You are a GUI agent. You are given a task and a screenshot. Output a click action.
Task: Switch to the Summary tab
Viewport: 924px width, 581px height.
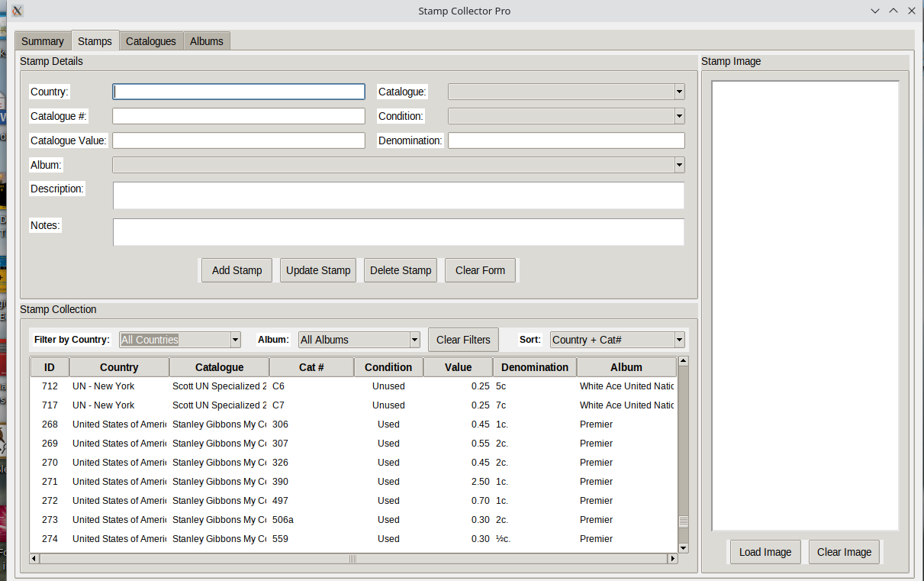[x=43, y=41]
